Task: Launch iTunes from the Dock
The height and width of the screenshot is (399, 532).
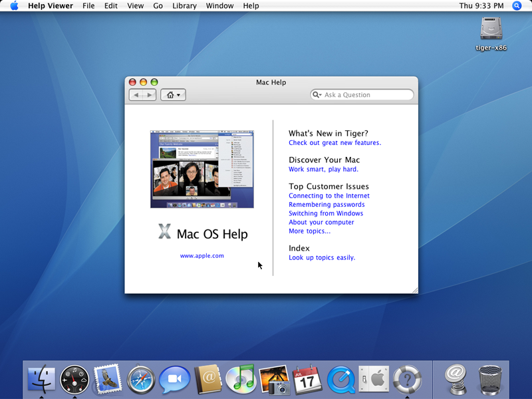Action: [x=241, y=380]
